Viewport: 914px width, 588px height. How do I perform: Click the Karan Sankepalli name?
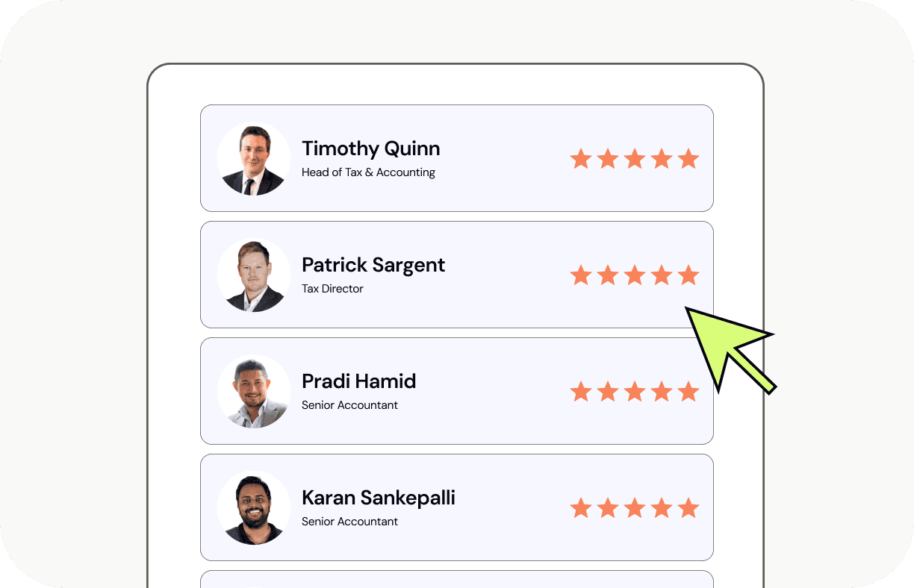pos(378,498)
